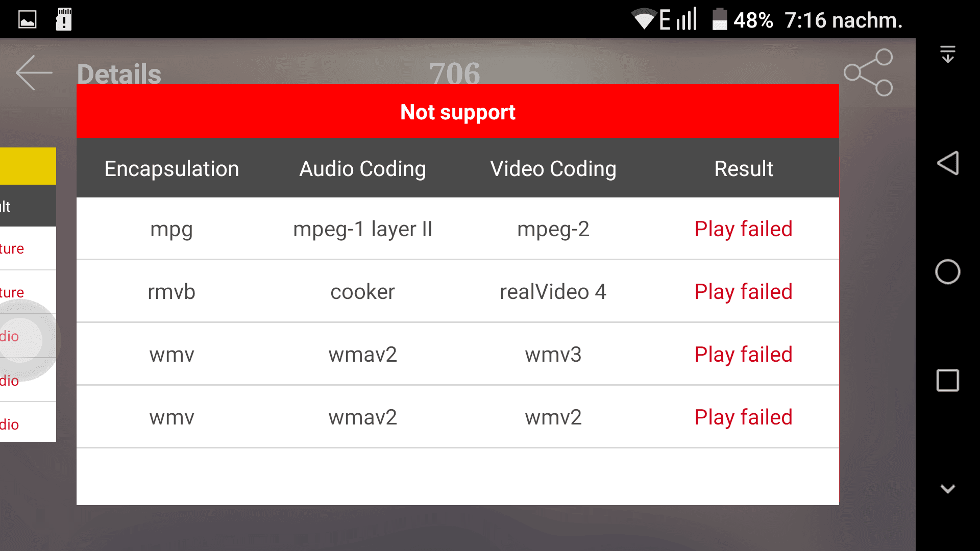980x551 pixels.
Task: Tap the pull-down notification arrow icon
Action: point(948,54)
